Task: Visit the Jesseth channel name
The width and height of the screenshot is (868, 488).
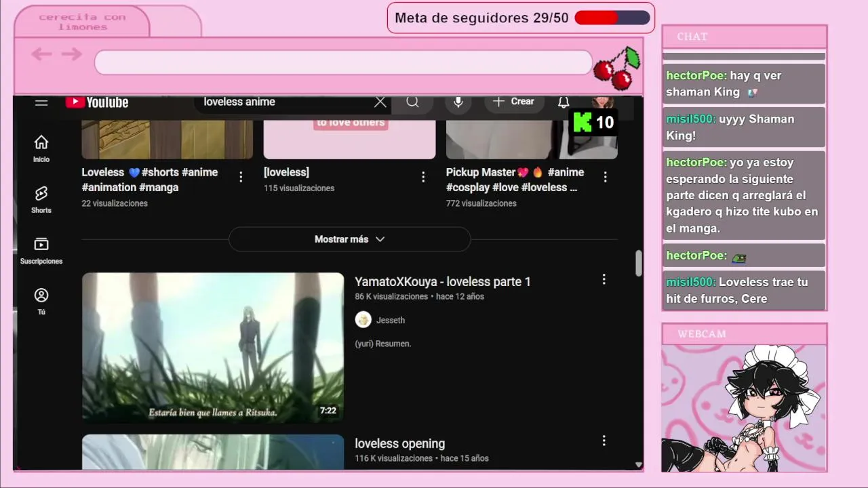Action: click(391, 321)
